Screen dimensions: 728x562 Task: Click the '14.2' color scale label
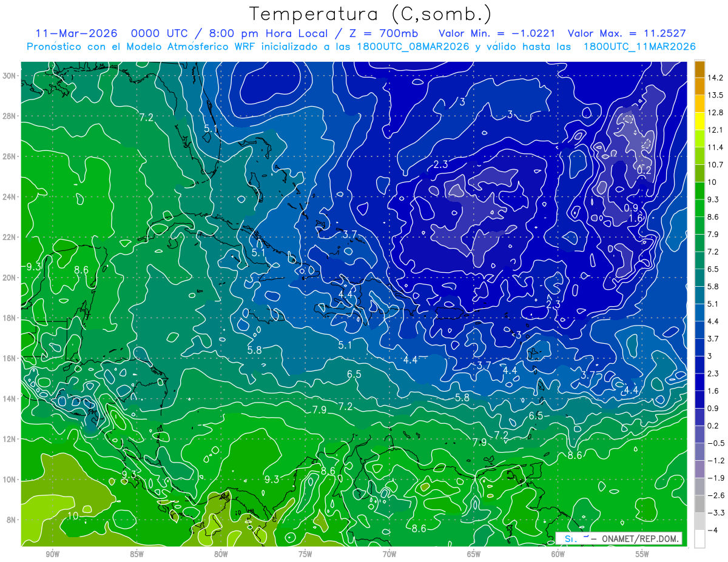(716, 78)
